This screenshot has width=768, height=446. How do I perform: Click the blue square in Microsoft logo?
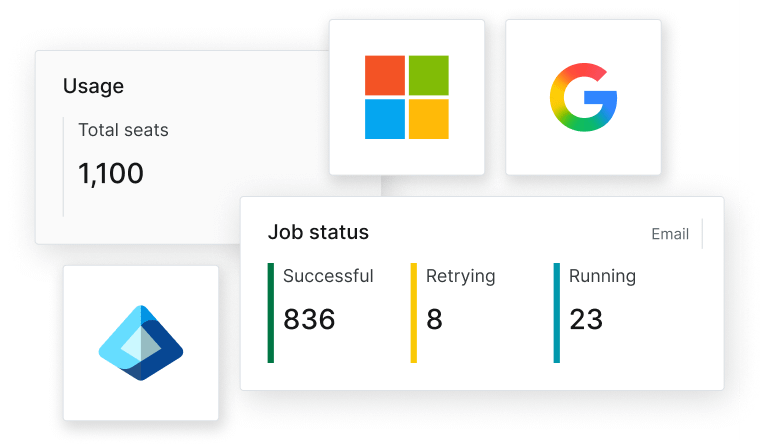(x=385, y=119)
